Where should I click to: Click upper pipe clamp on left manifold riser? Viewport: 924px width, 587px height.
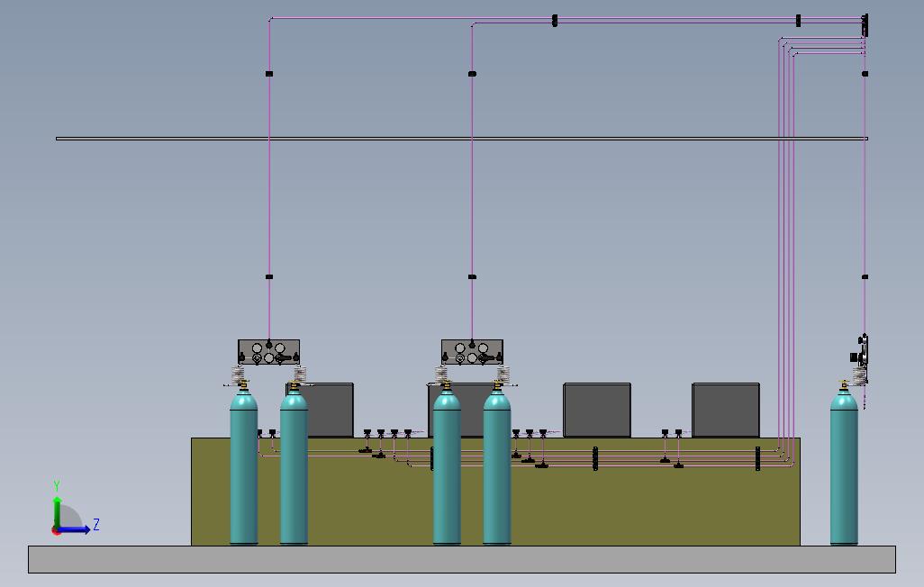(269, 74)
